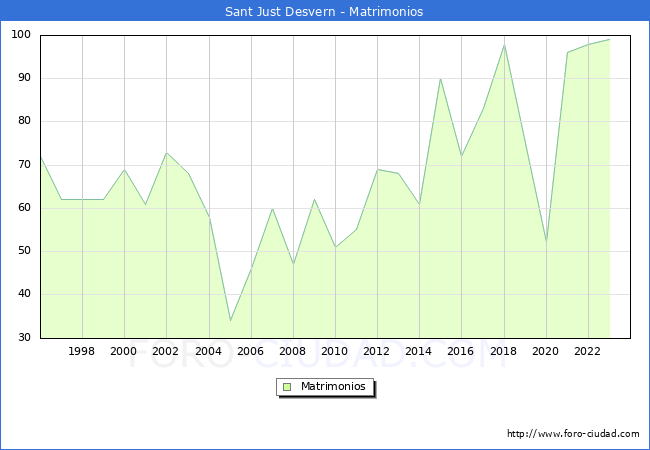
Task: Click the 2004 x-axis year label
Action: 208,351
